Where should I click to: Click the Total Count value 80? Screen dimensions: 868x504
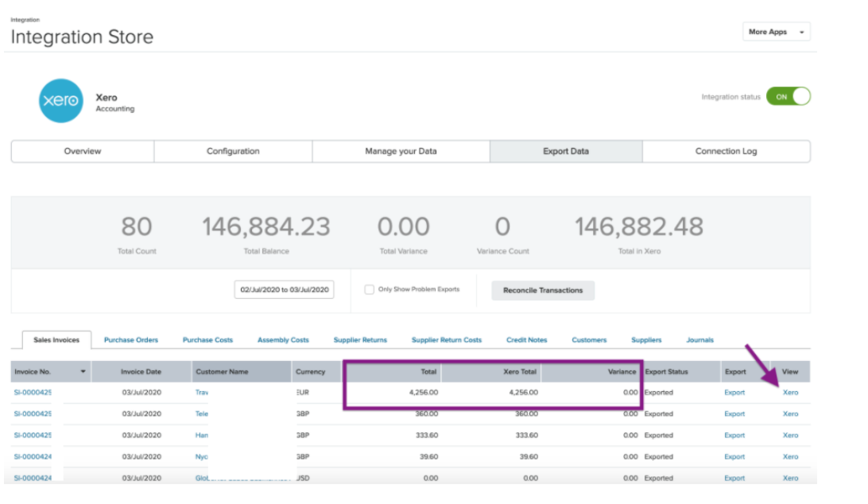coord(137,227)
